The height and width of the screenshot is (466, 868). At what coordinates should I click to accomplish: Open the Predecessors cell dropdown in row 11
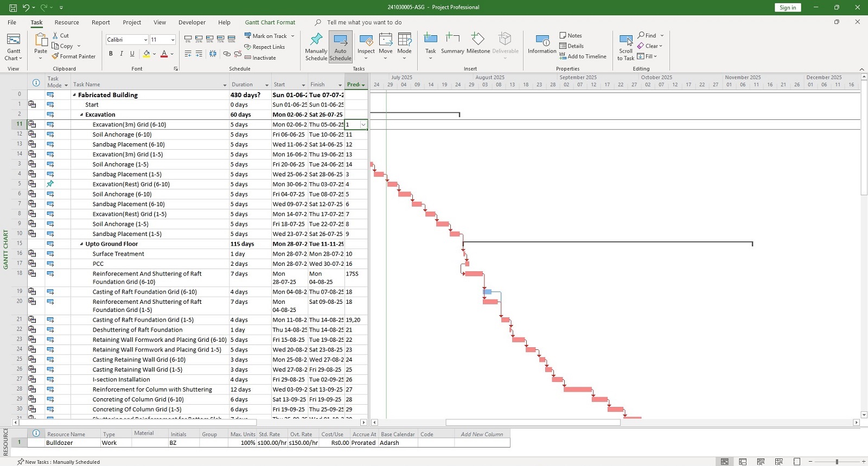(363, 125)
